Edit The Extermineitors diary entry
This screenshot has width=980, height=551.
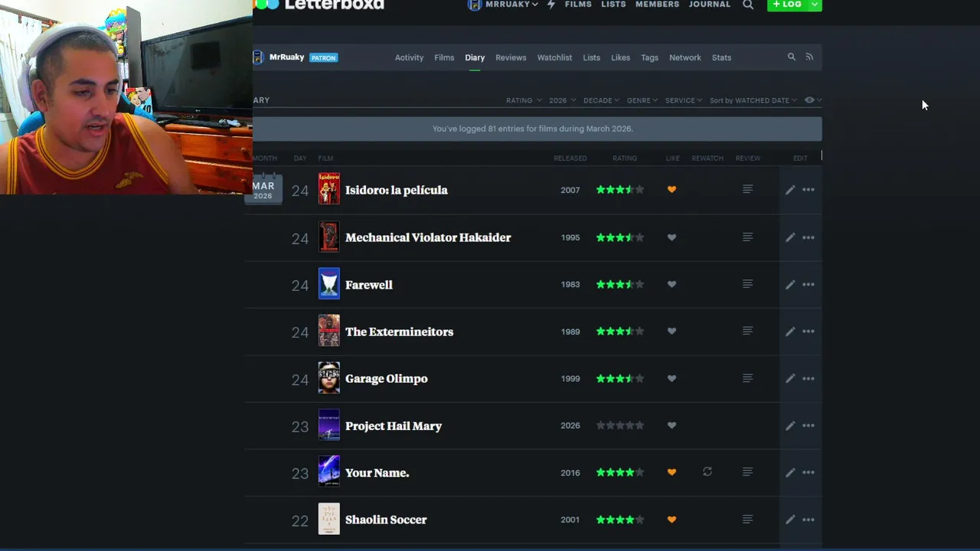[x=790, y=331]
